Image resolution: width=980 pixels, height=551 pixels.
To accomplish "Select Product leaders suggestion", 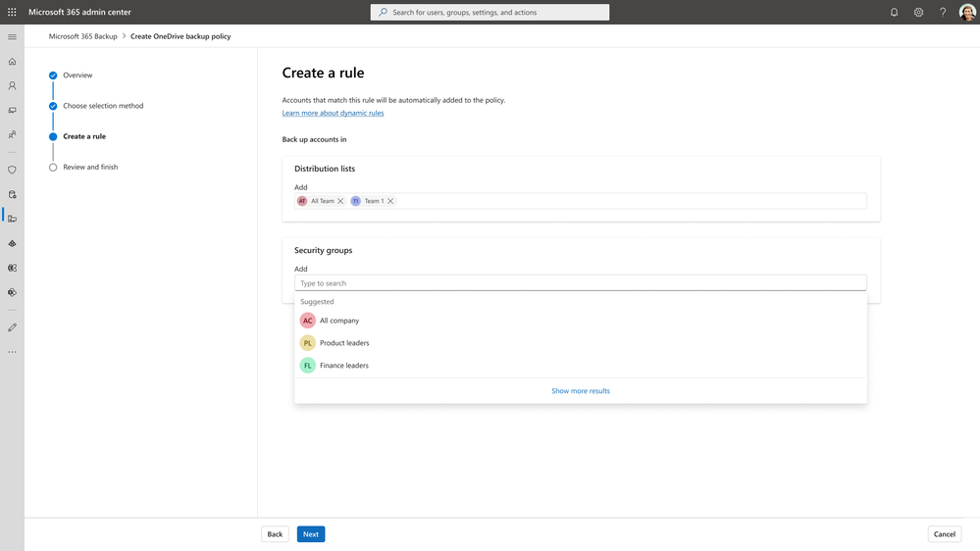I will 581,343.
